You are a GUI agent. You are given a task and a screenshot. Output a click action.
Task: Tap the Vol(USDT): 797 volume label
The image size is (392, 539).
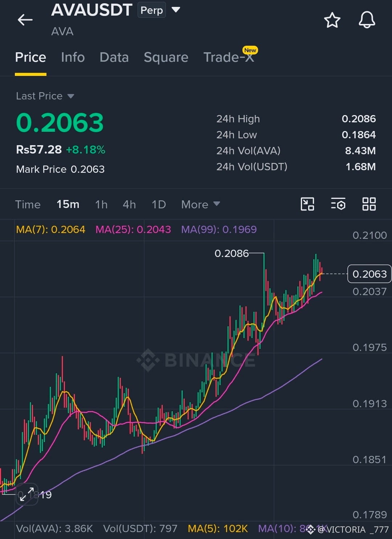point(140,528)
